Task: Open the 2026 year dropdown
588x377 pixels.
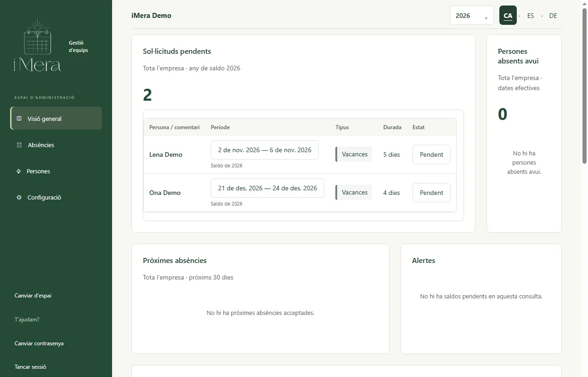Action: [471, 16]
